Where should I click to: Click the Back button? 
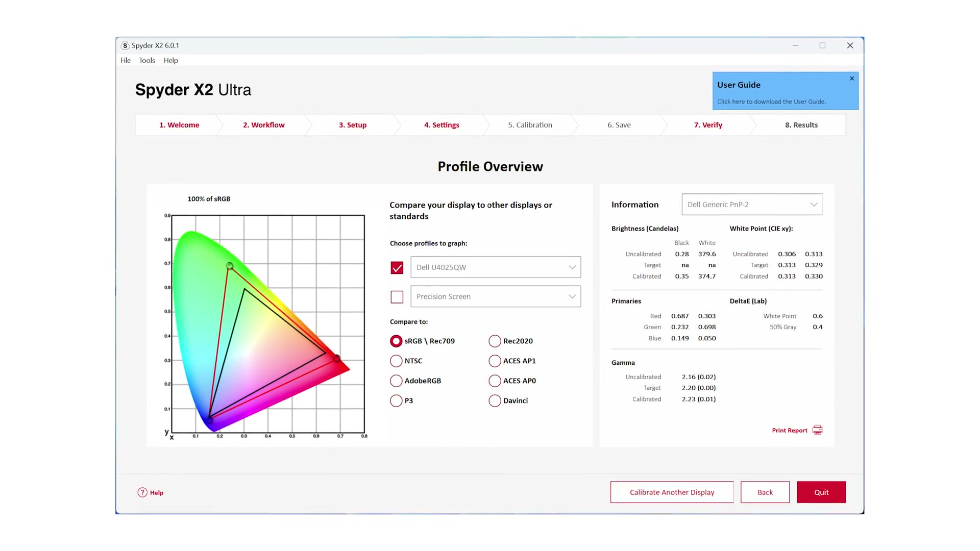click(765, 492)
